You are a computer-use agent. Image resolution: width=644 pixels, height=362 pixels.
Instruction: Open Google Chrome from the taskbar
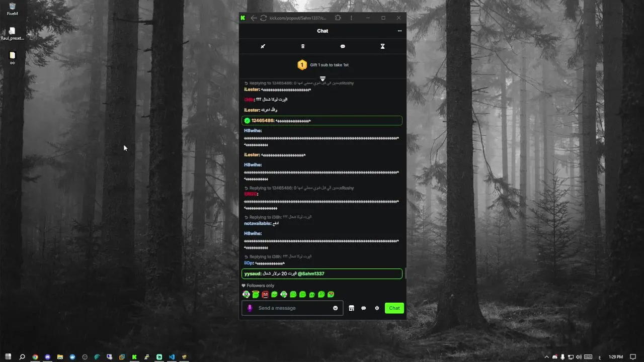(35, 357)
